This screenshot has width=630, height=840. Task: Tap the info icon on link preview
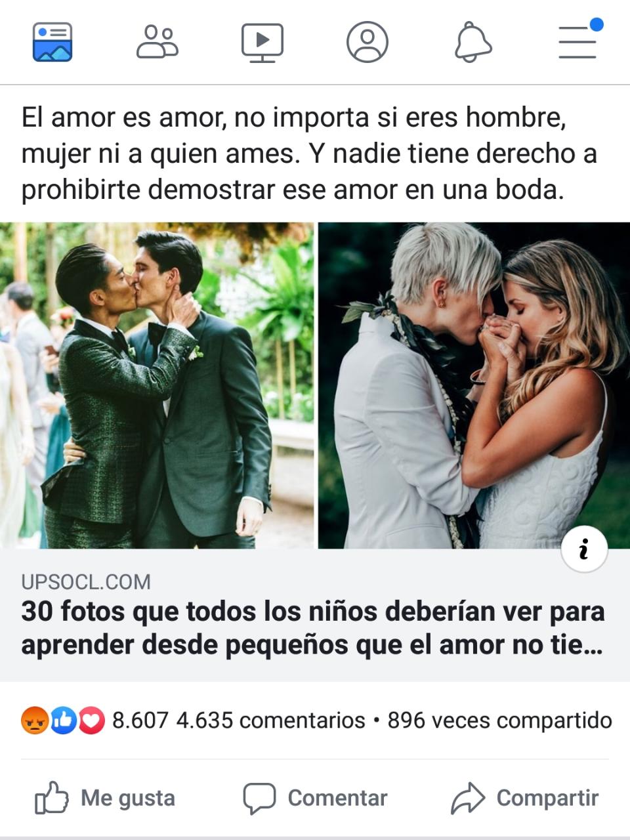pyautogui.click(x=584, y=549)
